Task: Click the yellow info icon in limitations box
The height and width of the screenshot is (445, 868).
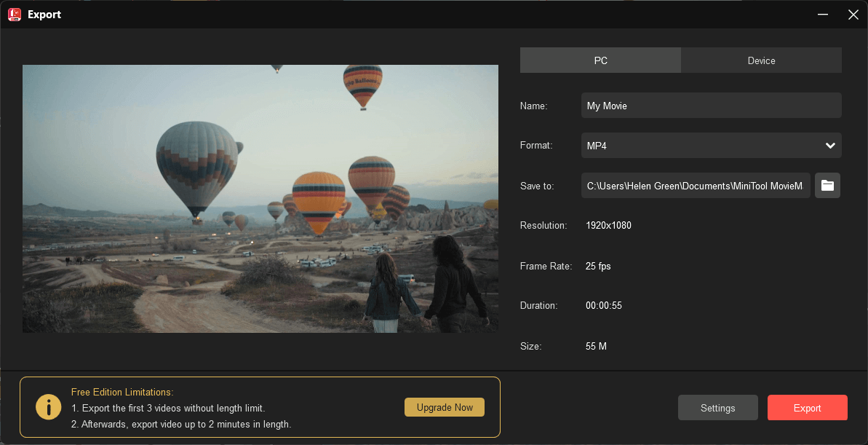Action: (48, 407)
